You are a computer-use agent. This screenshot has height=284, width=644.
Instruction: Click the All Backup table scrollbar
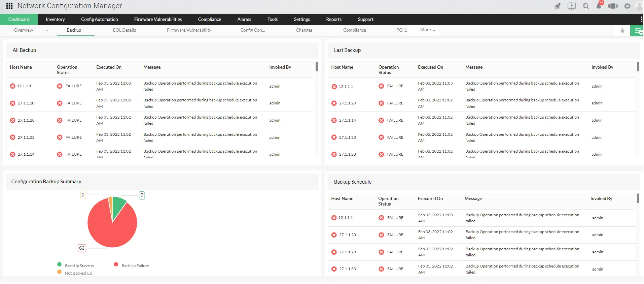point(317,67)
